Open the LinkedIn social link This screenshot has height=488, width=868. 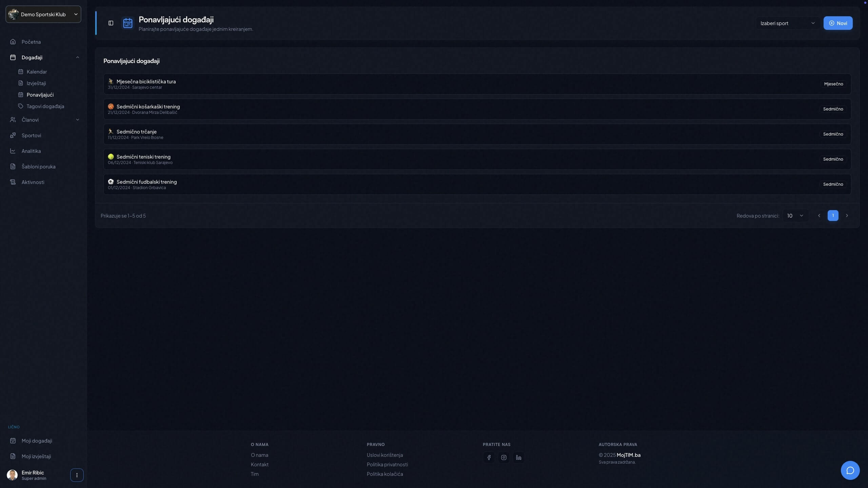[519, 457]
